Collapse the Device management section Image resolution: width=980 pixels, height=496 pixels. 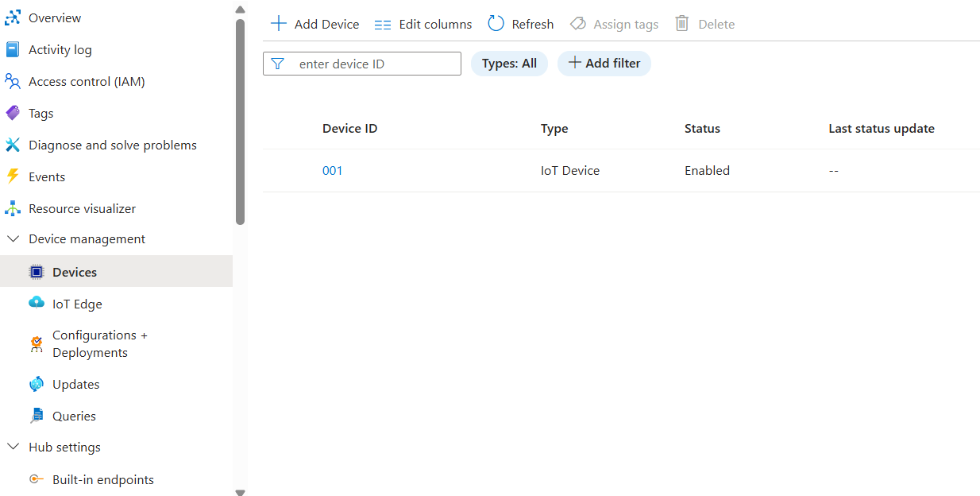pyautogui.click(x=13, y=239)
